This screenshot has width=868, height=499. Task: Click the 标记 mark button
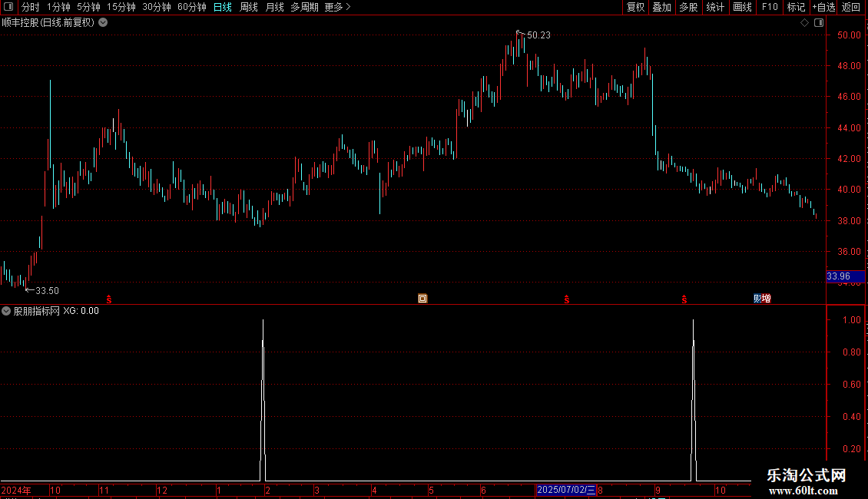pyautogui.click(x=796, y=7)
